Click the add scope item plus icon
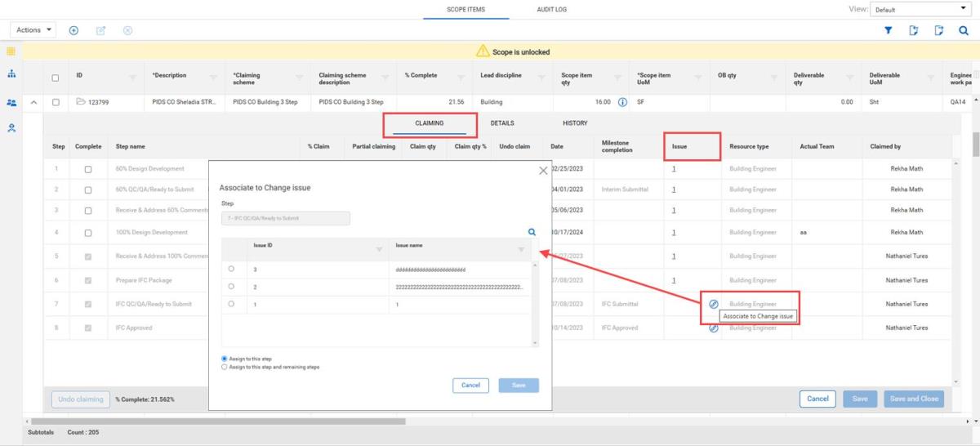Screen dimensions: 980x446 click(x=73, y=30)
